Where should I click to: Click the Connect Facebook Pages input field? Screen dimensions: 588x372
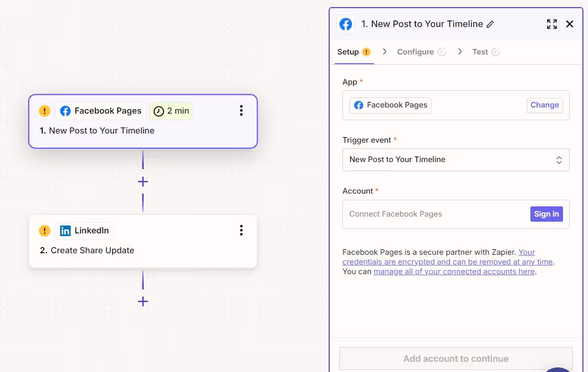coord(433,214)
